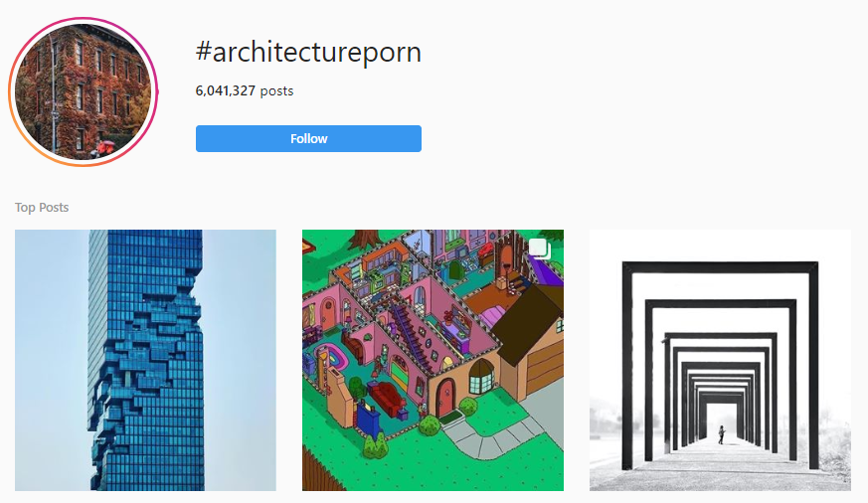The height and width of the screenshot is (503, 868).
Task: Open the blue glass skyscraper post
Action: coord(145,360)
